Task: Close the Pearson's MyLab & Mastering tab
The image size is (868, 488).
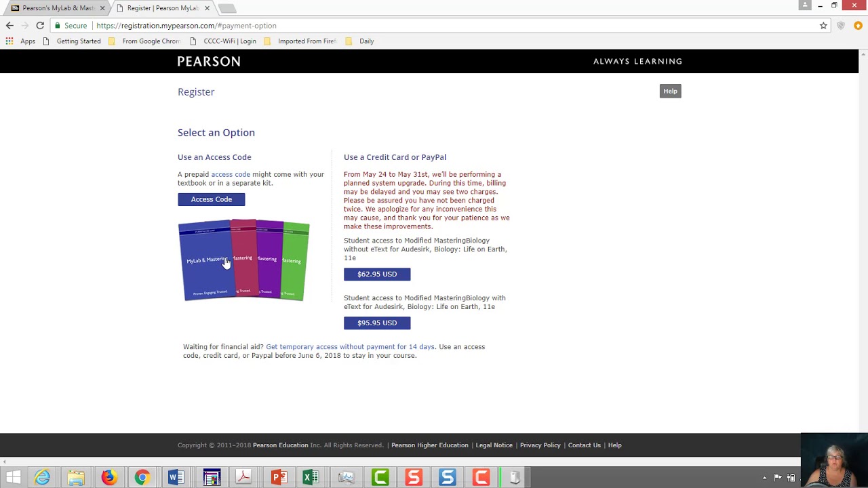Action: click(x=102, y=8)
